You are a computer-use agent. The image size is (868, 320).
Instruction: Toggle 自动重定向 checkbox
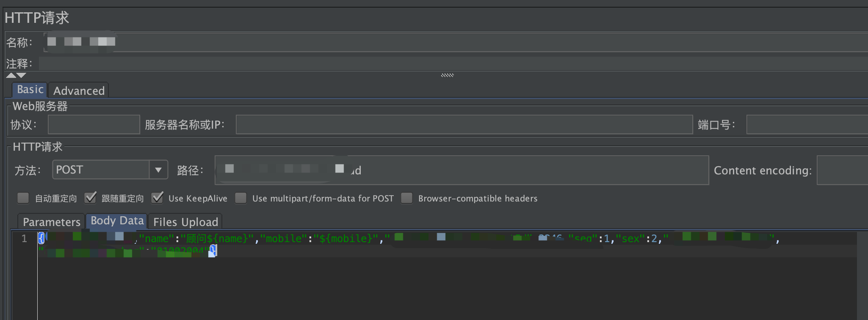tap(23, 198)
